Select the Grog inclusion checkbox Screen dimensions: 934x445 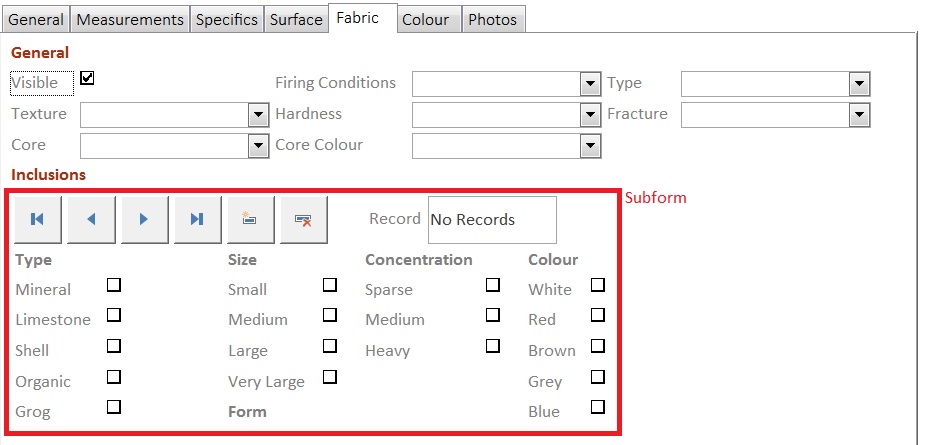pyautogui.click(x=114, y=407)
